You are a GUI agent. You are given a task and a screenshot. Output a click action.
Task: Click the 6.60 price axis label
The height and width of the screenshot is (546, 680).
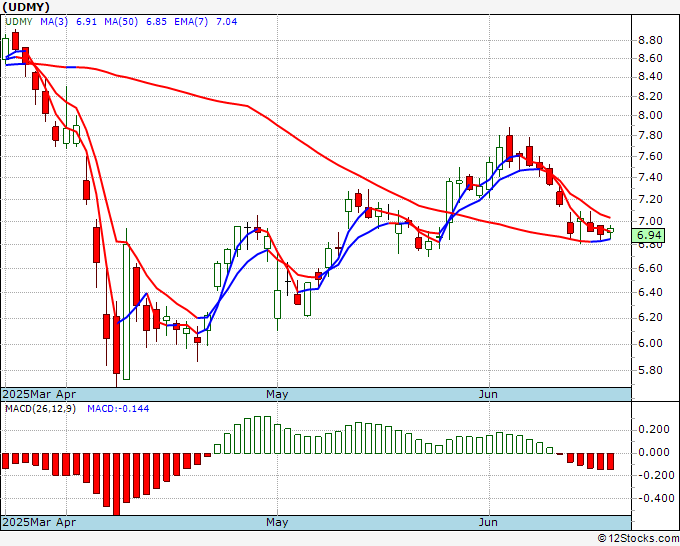[650, 268]
